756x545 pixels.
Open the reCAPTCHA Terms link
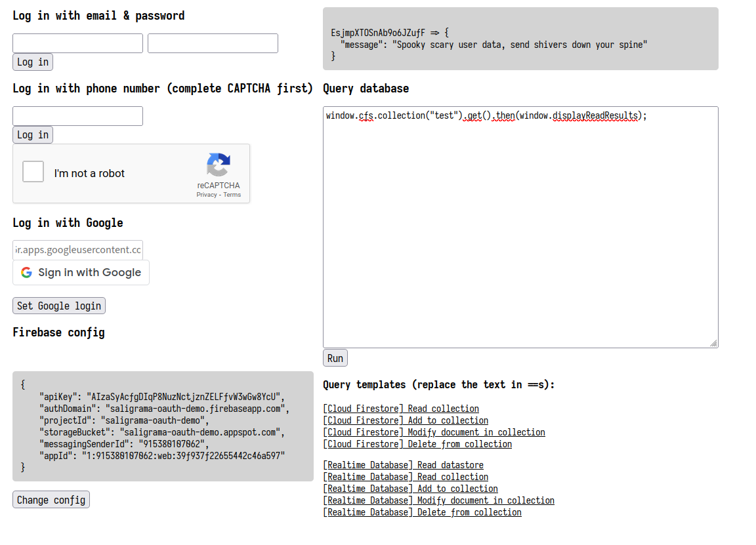pyautogui.click(x=232, y=195)
